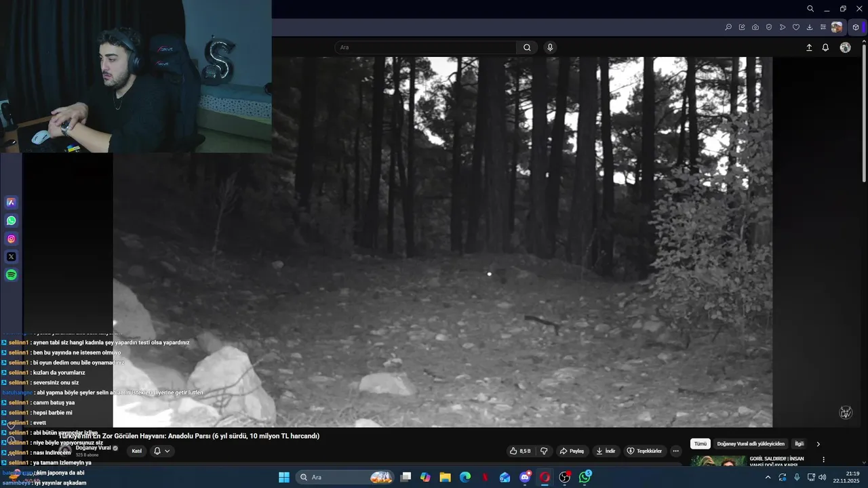Open volume control in system tray
This screenshot has width=868, height=488.
pos(823,477)
